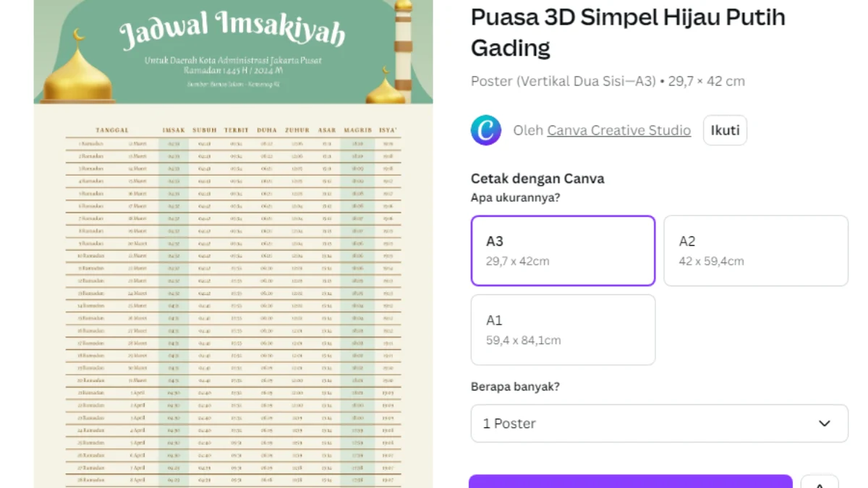Select the A3 29,7 x 42cm size
Viewport: 868px width, 488px height.
(x=563, y=251)
